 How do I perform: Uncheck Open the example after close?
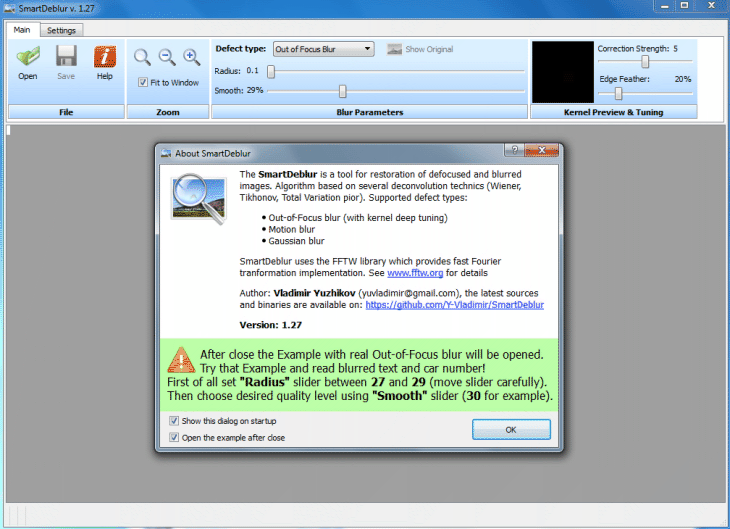point(175,437)
